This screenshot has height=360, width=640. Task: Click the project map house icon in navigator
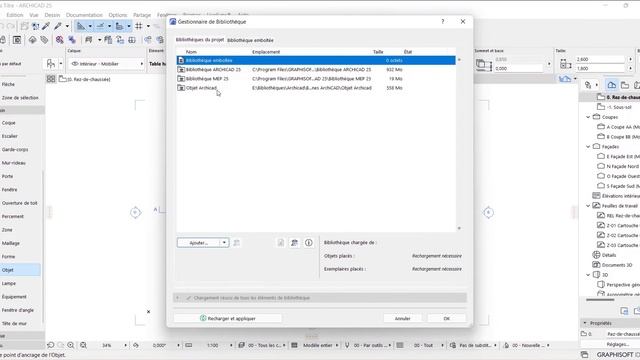click(x=611, y=85)
